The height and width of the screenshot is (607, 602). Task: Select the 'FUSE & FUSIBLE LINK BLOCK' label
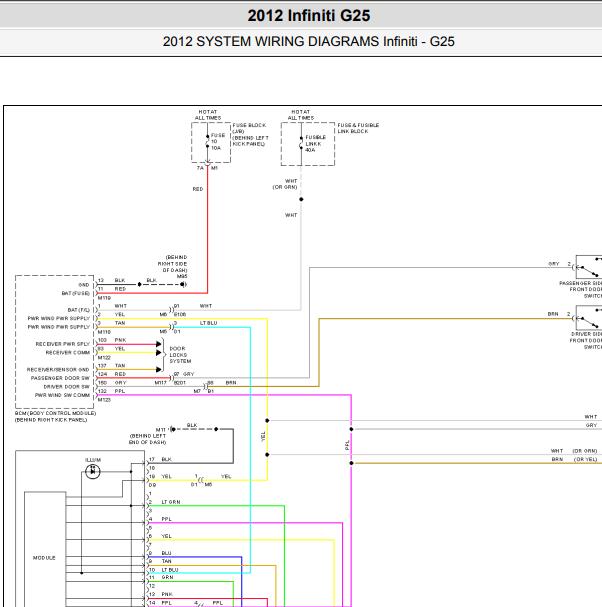358,128
